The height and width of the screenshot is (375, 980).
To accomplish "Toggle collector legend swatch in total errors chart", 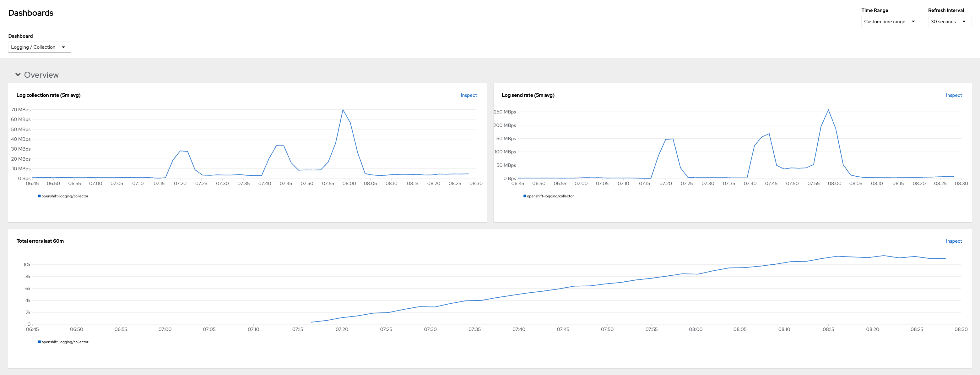I will (x=39, y=342).
